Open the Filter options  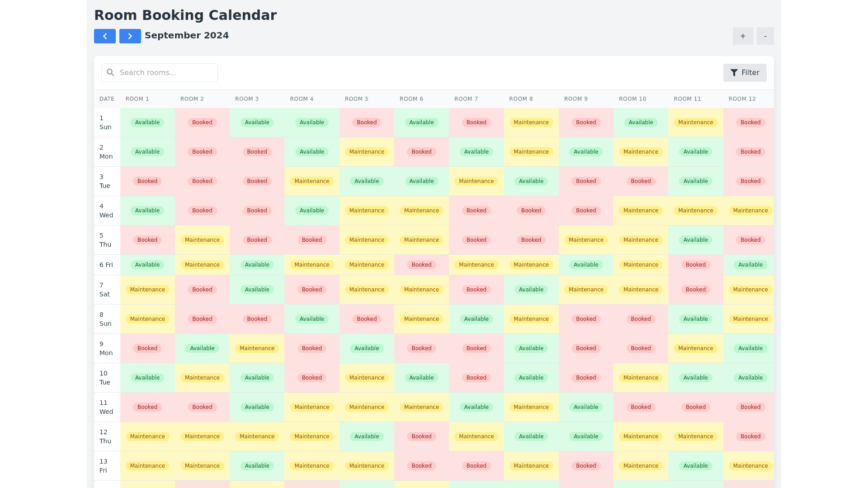[x=745, y=73]
